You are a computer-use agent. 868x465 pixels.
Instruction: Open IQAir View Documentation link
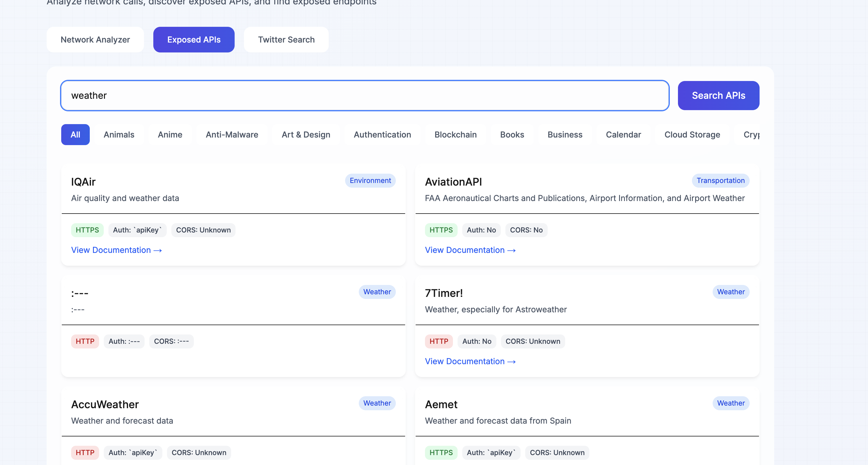(x=116, y=250)
